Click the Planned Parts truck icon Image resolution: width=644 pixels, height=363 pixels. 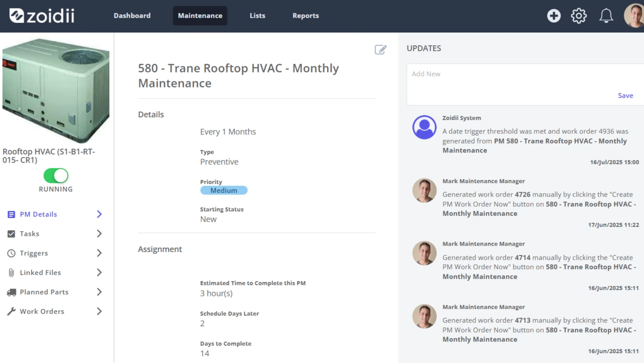[11, 292]
